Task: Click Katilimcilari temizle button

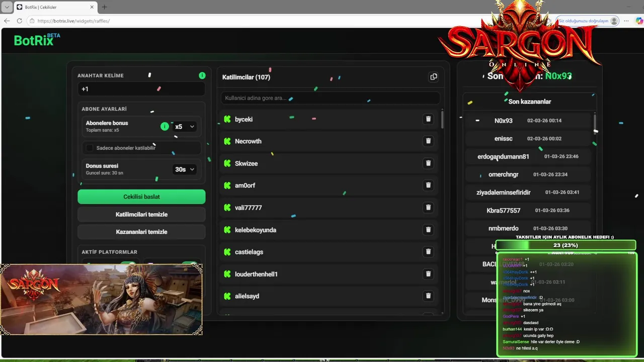Action: (x=141, y=214)
